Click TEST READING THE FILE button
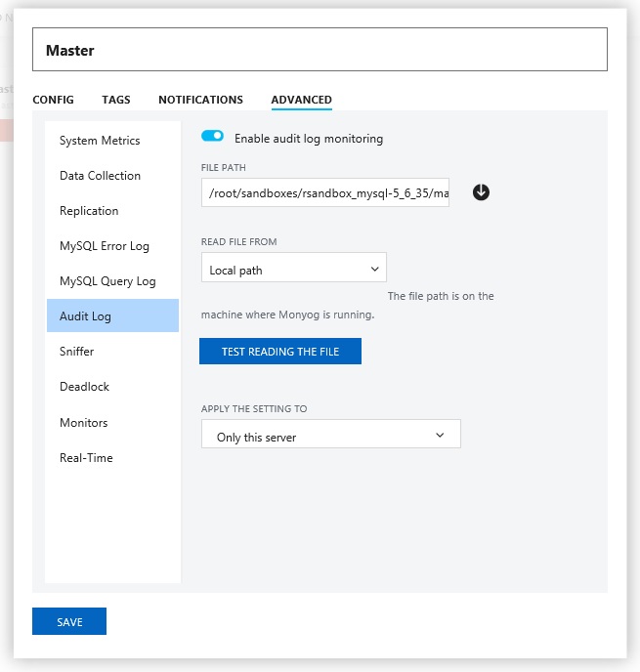This screenshot has height=672, width=640. pos(280,352)
